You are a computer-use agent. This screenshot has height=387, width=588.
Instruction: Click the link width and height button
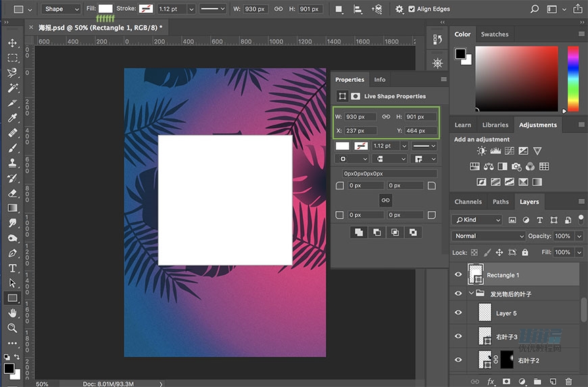[x=386, y=117]
